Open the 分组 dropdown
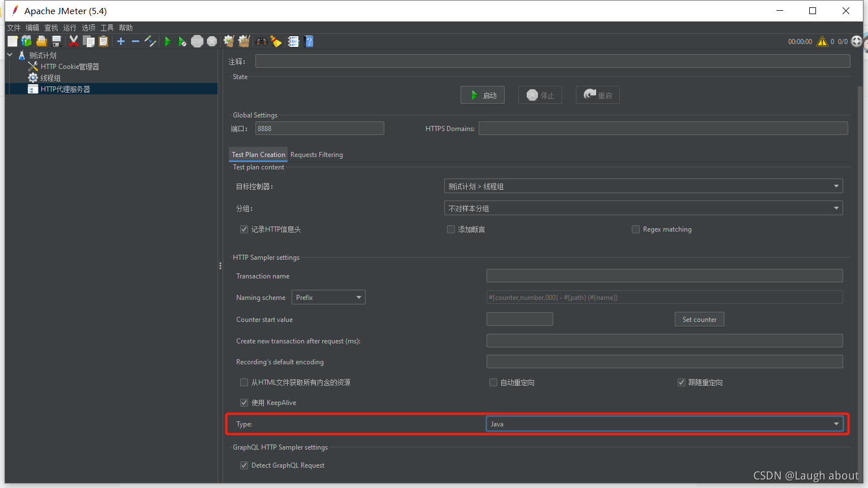 643,208
